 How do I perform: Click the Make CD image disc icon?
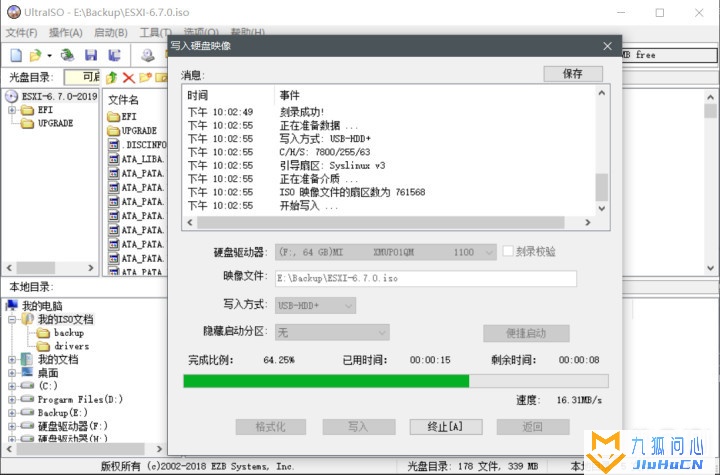147,56
